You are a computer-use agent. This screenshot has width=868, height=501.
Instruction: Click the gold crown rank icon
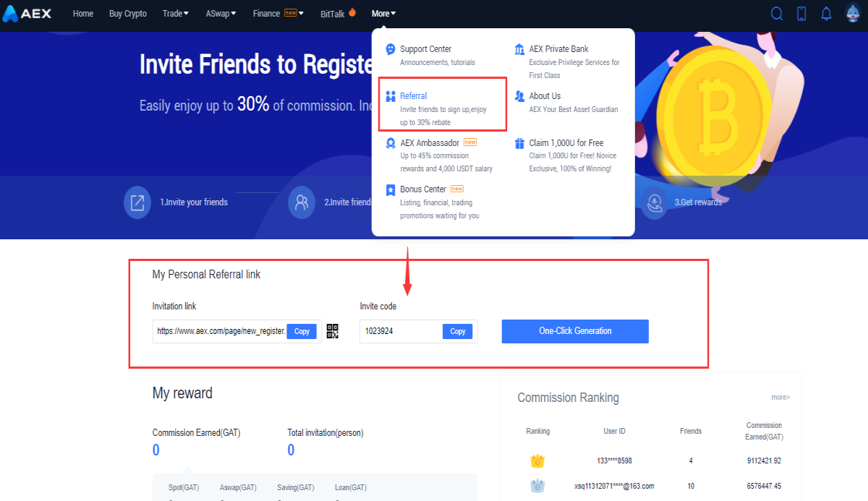click(x=537, y=461)
